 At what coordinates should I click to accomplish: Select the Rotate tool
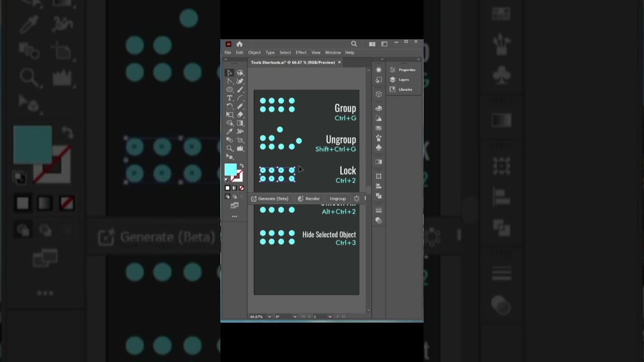(229, 106)
